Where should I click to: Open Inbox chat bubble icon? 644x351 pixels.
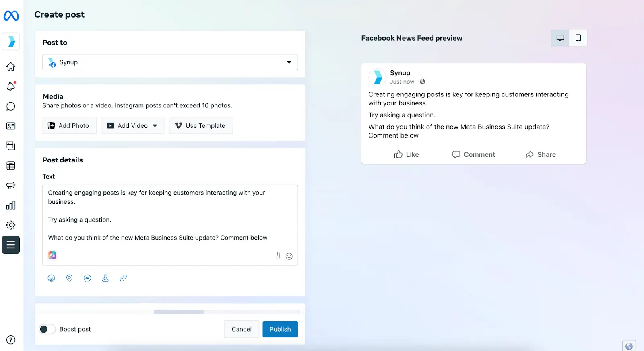11,106
